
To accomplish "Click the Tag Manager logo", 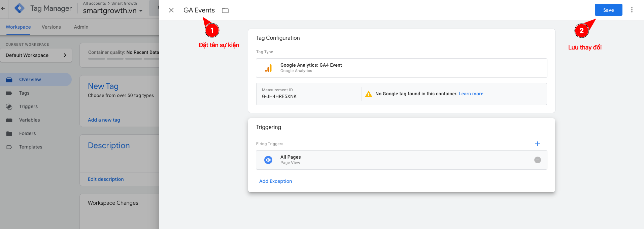I will (x=20, y=8).
